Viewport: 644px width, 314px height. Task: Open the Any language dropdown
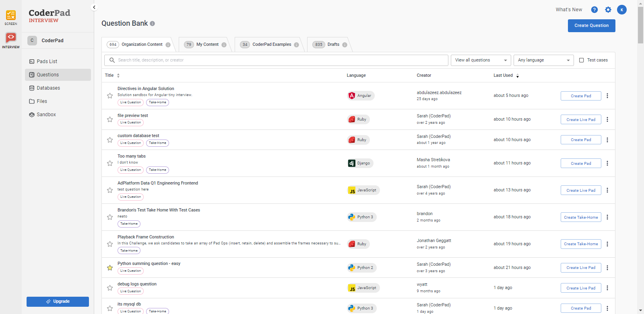coord(543,60)
